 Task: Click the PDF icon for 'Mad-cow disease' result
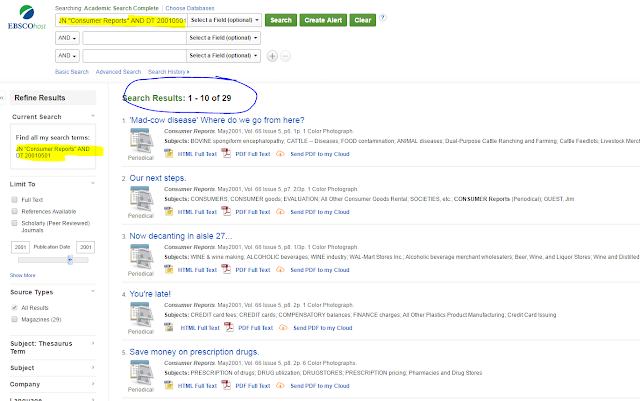pyautogui.click(x=226, y=154)
